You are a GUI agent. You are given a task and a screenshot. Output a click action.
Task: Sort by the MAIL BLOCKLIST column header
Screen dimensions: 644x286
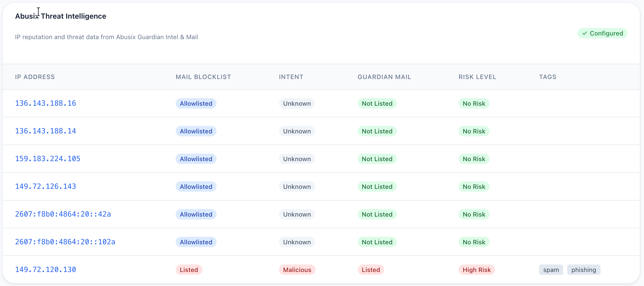(x=203, y=77)
